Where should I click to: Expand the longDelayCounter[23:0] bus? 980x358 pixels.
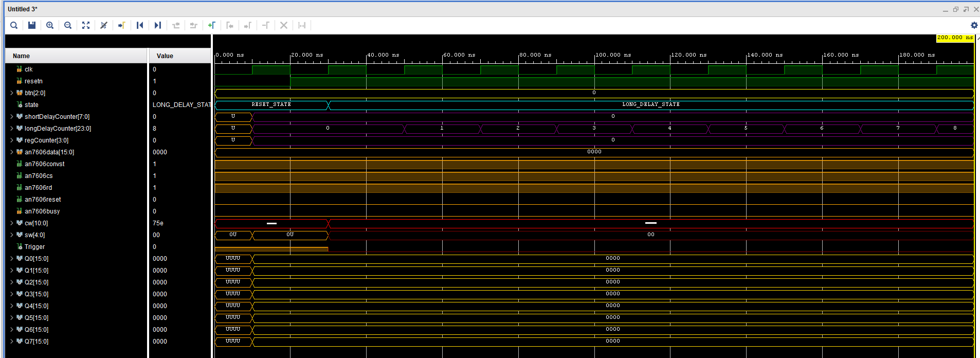[x=12, y=129]
